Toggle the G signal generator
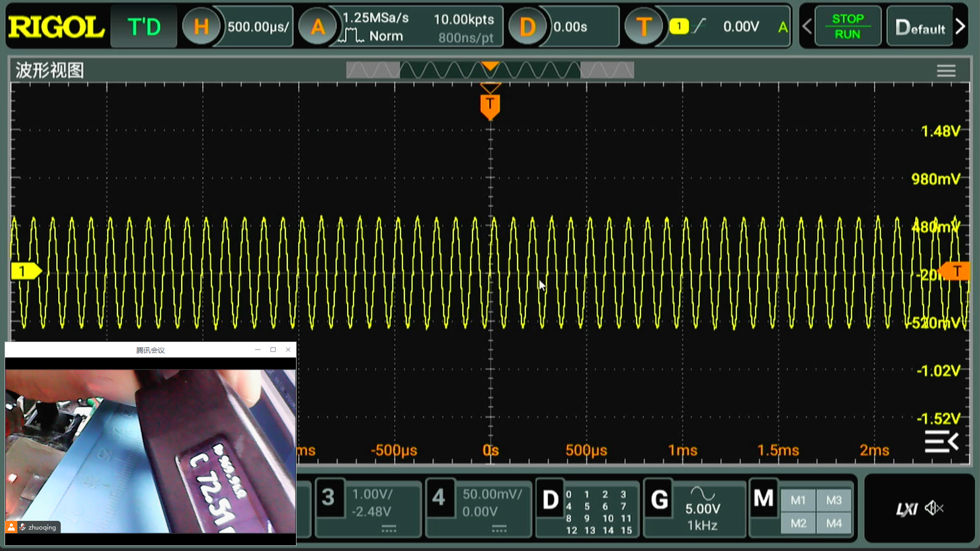 659,499
